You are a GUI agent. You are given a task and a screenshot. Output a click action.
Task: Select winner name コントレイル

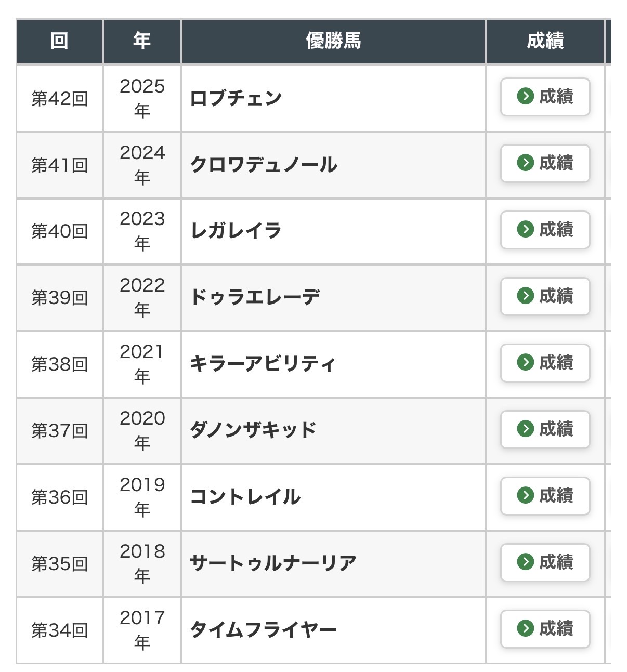click(245, 497)
